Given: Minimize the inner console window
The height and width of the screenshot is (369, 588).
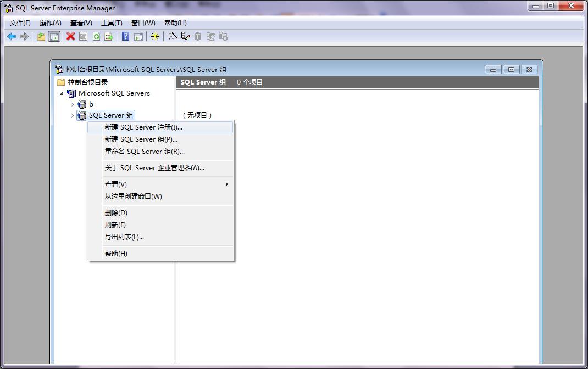Looking at the screenshot, I should pyautogui.click(x=493, y=70).
